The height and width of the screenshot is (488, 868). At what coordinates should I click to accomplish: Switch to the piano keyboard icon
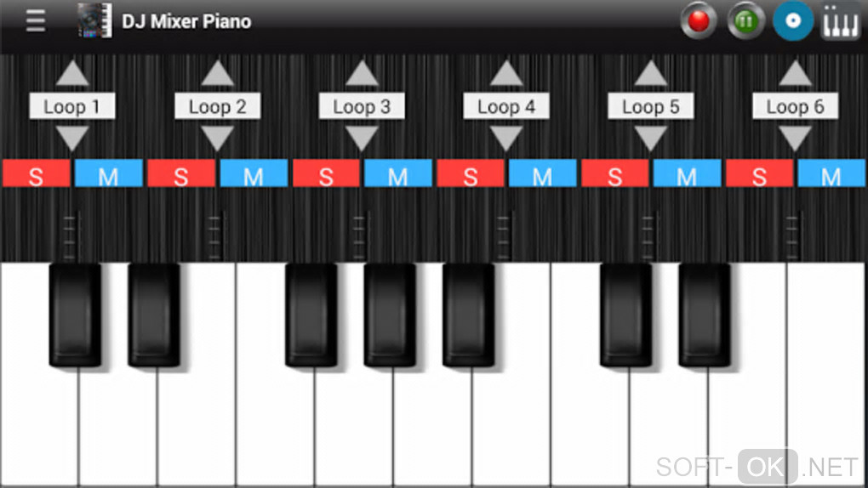pos(840,22)
